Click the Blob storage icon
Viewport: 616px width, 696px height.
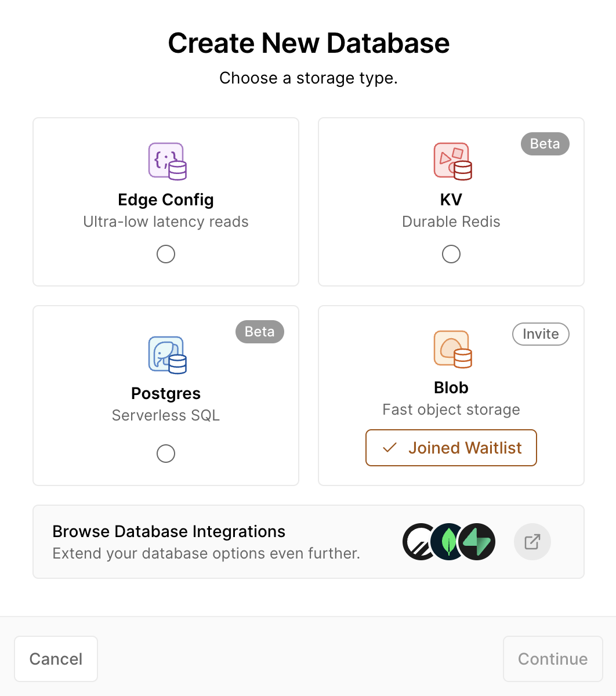pos(451,349)
